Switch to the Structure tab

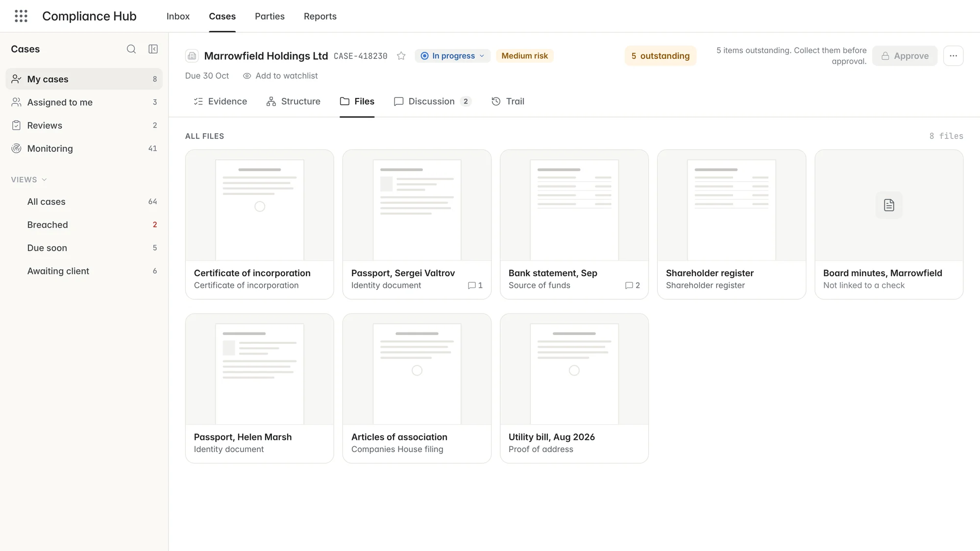pyautogui.click(x=293, y=101)
